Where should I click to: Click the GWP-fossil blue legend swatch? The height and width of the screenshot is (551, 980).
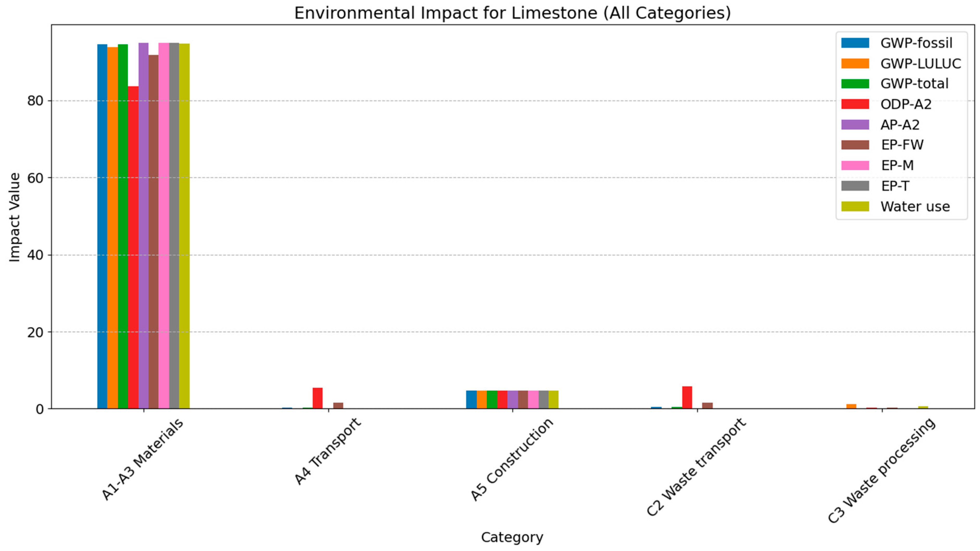855,43
